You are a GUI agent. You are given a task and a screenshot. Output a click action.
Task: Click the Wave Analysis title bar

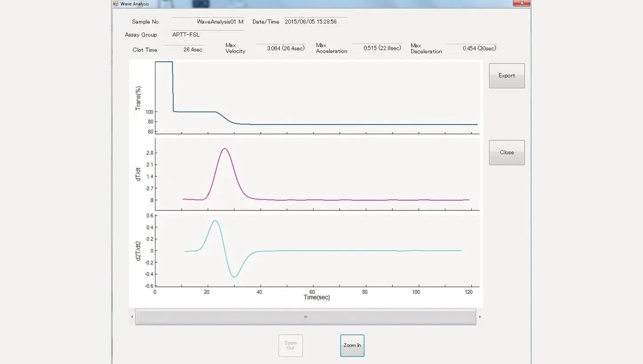click(311, 4)
